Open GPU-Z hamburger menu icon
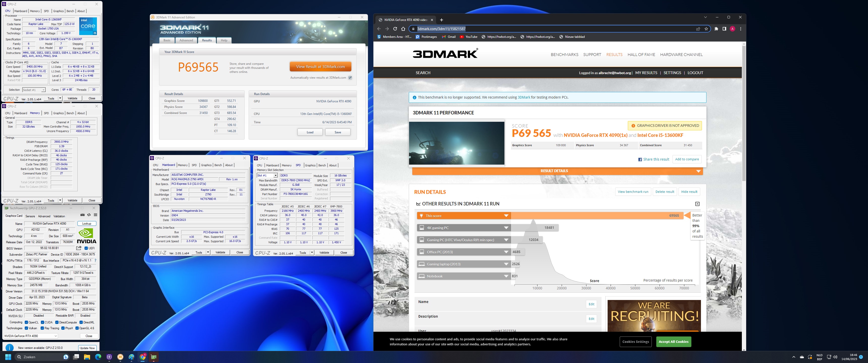The width and height of the screenshot is (868, 363). (x=95, y=215)
